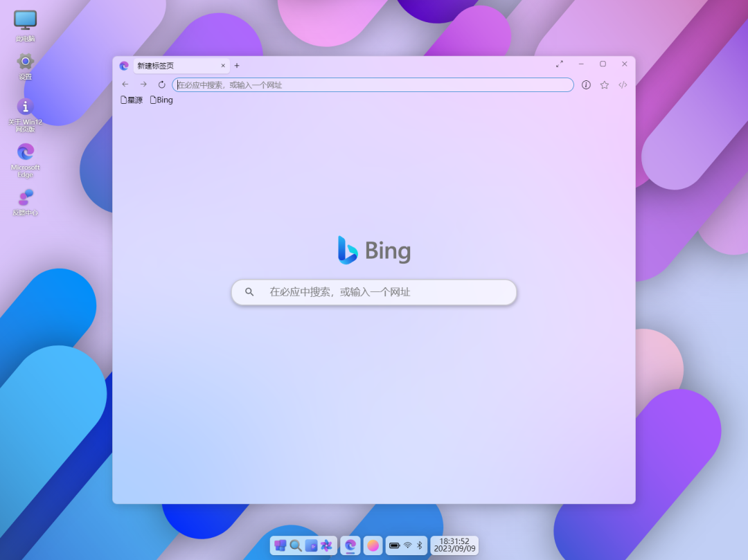The width and height of the screenshot is (748, 560).
Task: Focus the browser address bar field
Action: (x=373, y=85)
